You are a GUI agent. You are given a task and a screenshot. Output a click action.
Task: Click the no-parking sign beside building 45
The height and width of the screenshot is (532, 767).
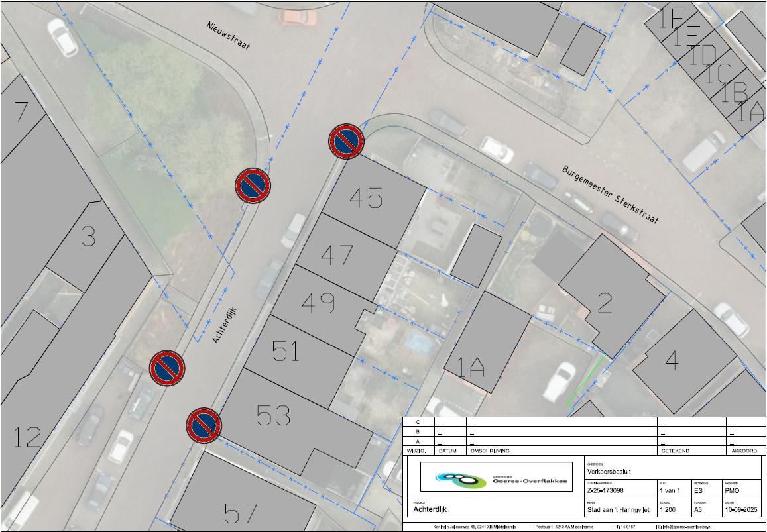(346, 142)
